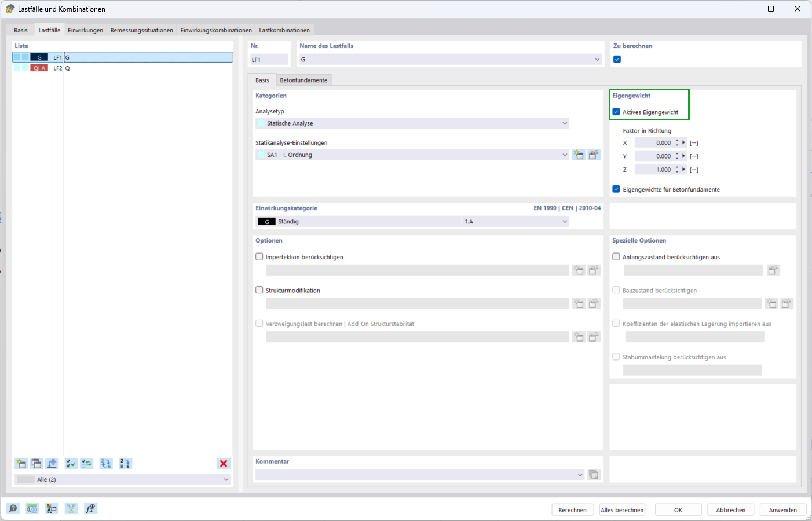Click the Abbrechen button
The image size is (812, 521).
point(731,510)
